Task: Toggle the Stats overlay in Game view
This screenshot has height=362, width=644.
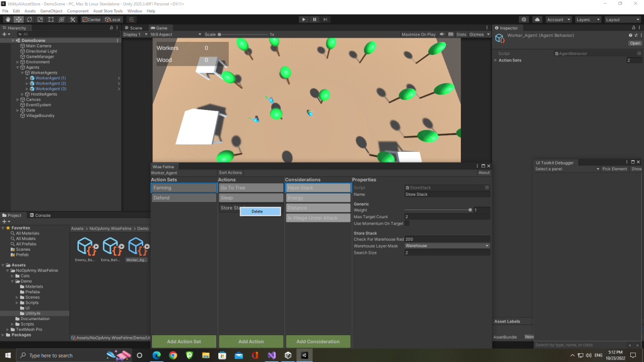Action: click(x=461, y=34)
